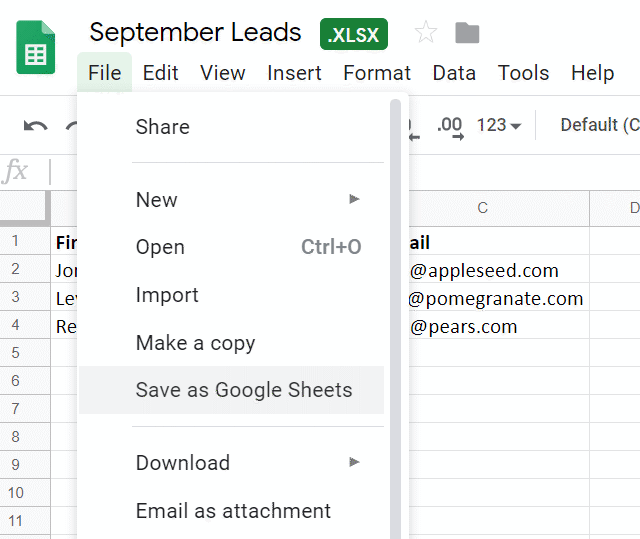Open the Help menu

click(x=592, y=73)
